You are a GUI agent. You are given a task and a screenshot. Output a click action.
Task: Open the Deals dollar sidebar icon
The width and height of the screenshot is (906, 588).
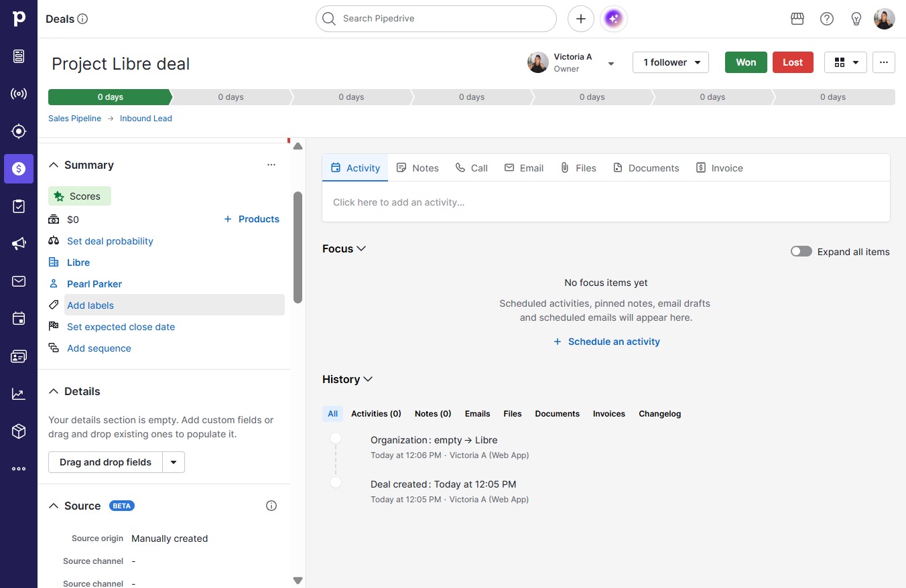(x=19, y=169)
